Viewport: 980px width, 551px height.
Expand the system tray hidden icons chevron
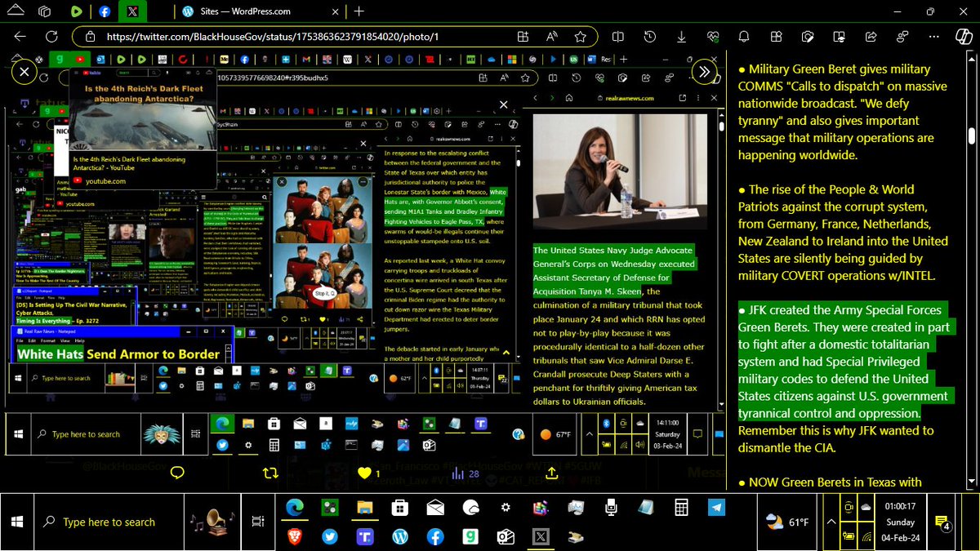[x=831, y=522]
